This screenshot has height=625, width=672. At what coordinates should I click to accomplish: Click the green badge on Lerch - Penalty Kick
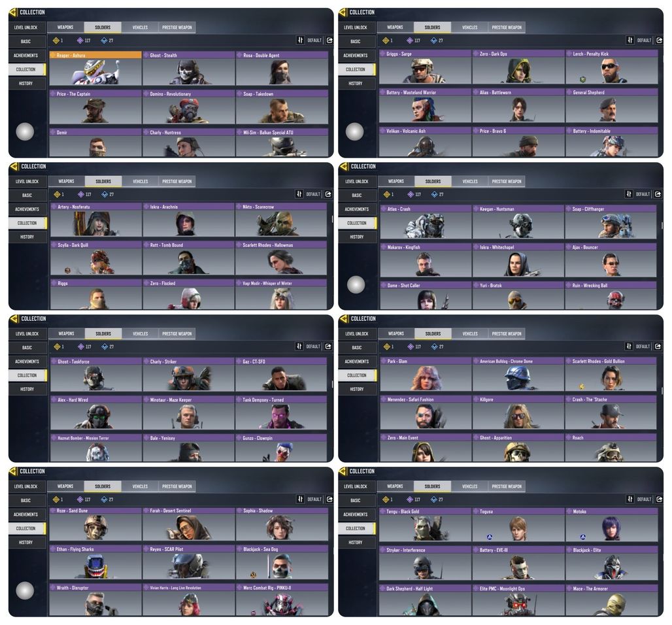tap(582, 79)
